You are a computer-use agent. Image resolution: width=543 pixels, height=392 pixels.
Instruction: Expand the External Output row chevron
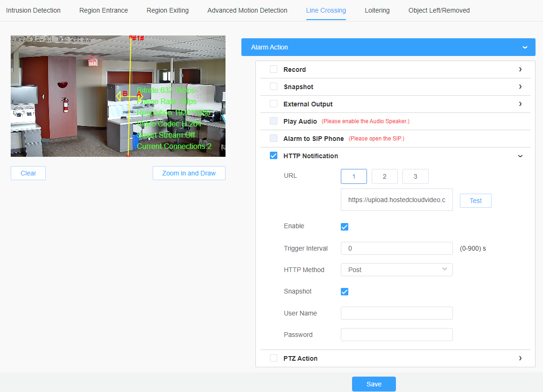click(x=520, y=104)
